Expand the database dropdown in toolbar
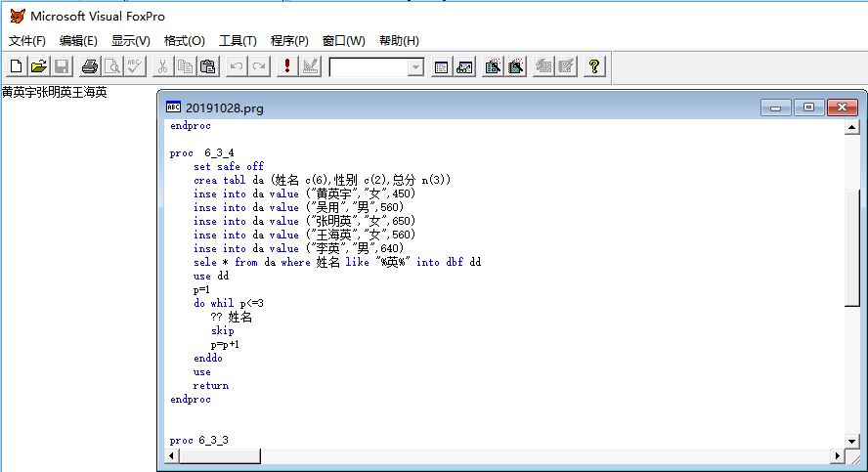This screenshot has width=868, height=472. 415,67
